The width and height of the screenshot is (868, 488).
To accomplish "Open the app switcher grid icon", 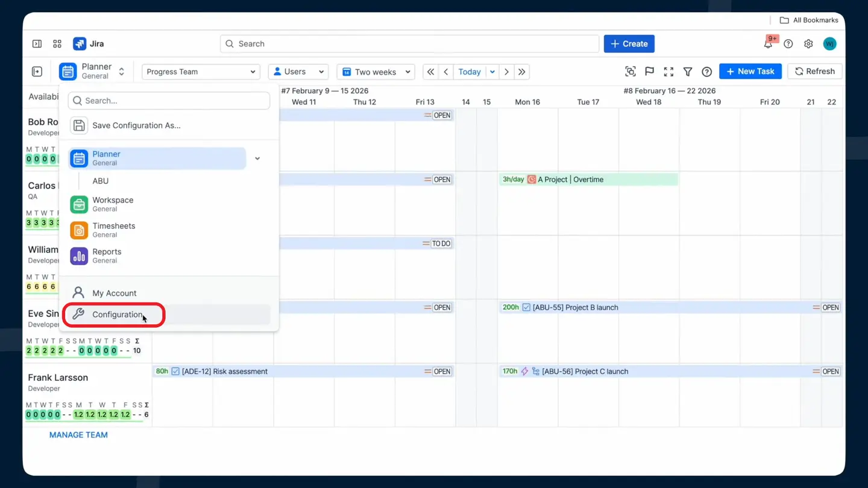I will [57, 44].
